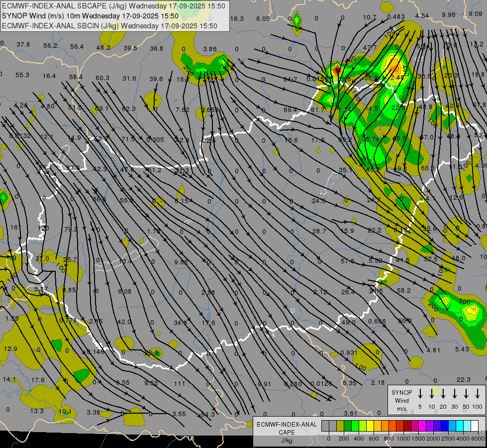Click the map value 35.1
Viewport: 487px width, 448px height.
[345, 170]
